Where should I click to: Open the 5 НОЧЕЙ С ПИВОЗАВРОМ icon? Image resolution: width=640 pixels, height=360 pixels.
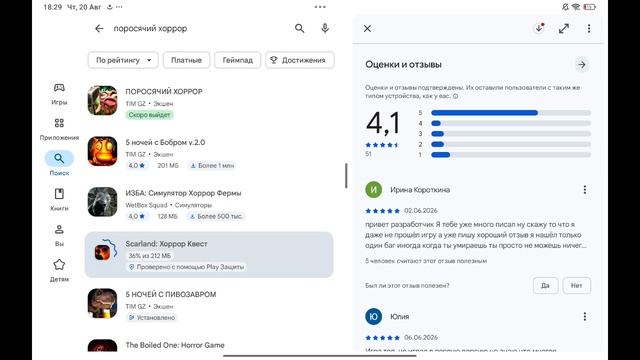102,303
